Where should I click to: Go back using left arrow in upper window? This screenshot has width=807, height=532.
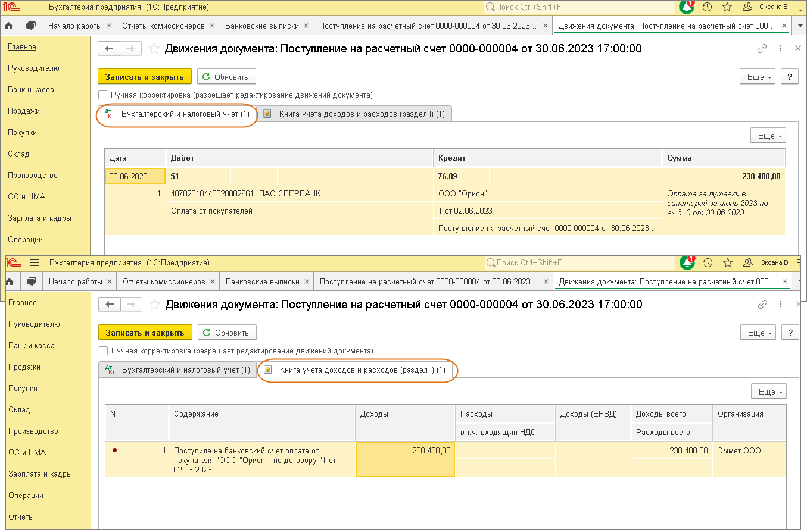[108, 49]
